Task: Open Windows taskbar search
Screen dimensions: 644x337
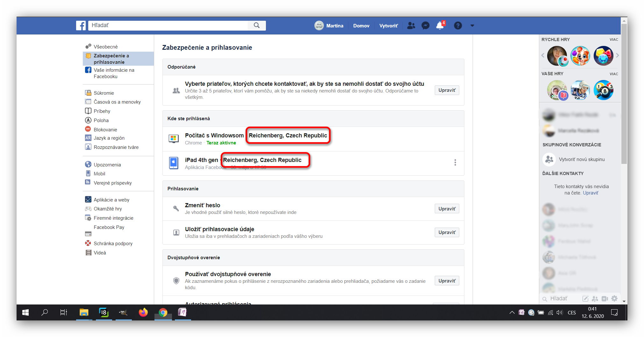Action: point(45,312)
